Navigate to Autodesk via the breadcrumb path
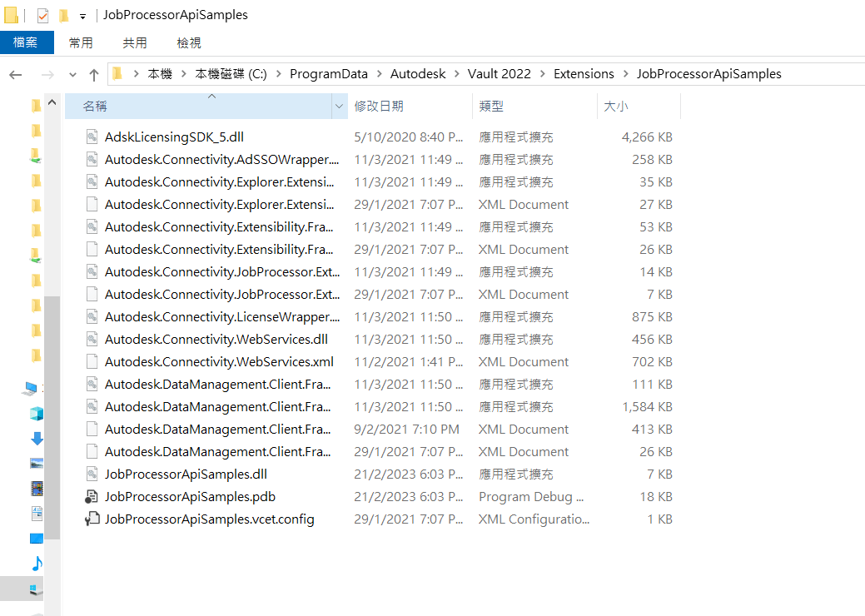Viewport: 865px width, 616px height. [x=419, y=73]
